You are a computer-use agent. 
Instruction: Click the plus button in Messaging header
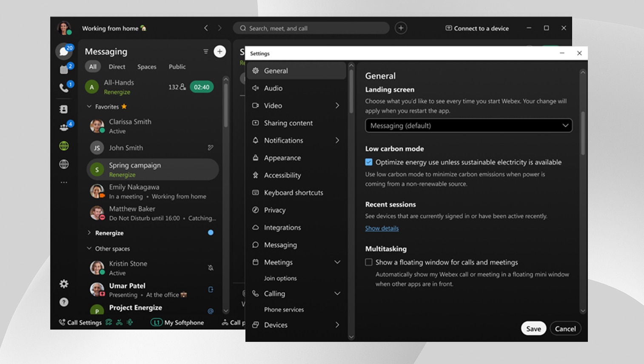click(219, 51)
